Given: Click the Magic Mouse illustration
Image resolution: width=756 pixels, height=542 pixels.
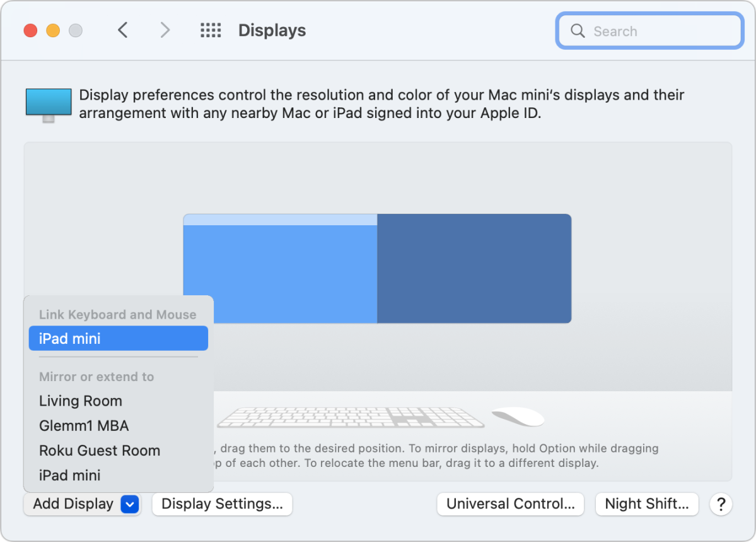Looking at the screenshot, I should pyautogui.click(x=518, y=416).
